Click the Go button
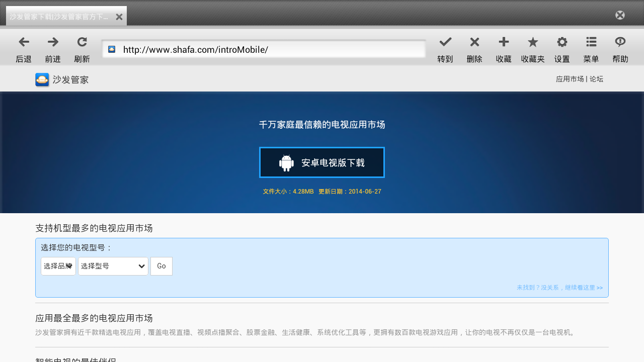Screen dimensions: 644x362 (162, 266)
